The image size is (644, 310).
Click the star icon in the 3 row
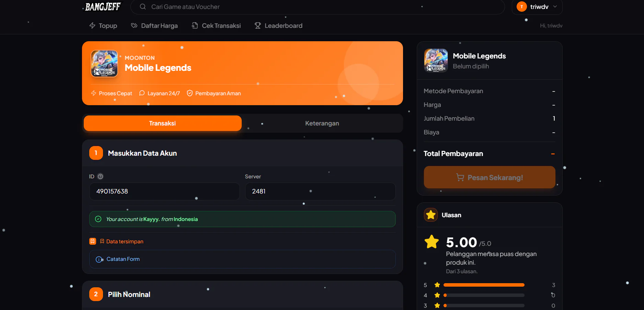(x=437, y=306)
